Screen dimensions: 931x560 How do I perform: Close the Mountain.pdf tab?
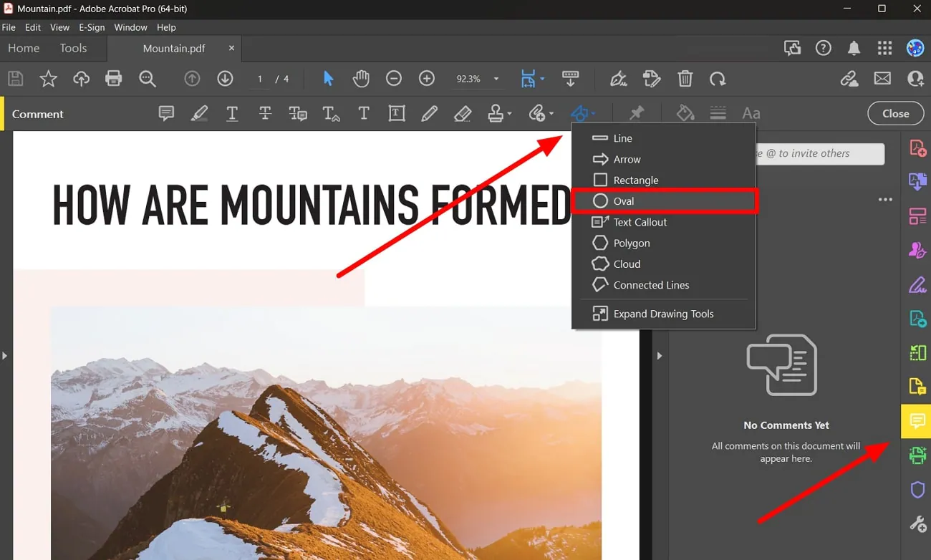pos(231,48)
